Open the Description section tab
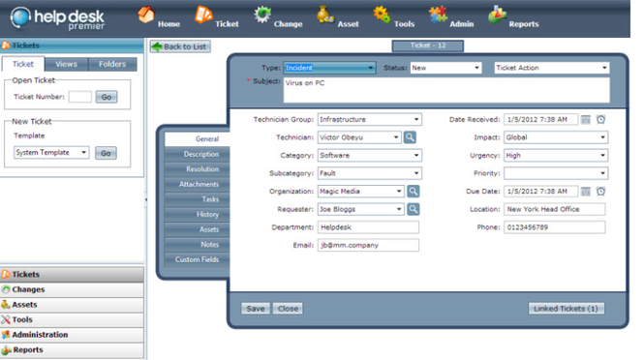Viewport: 644px width, 360px height. coord(198,154)
